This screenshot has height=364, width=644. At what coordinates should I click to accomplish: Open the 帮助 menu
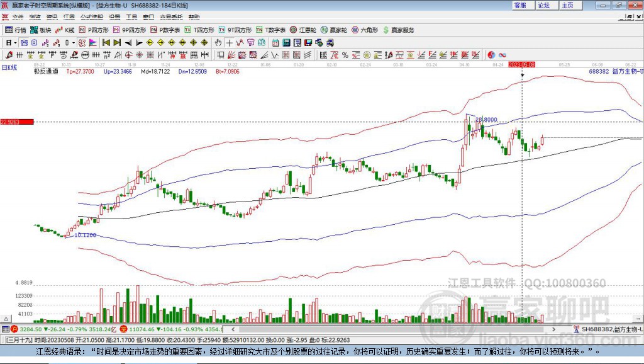coord(194,17)
